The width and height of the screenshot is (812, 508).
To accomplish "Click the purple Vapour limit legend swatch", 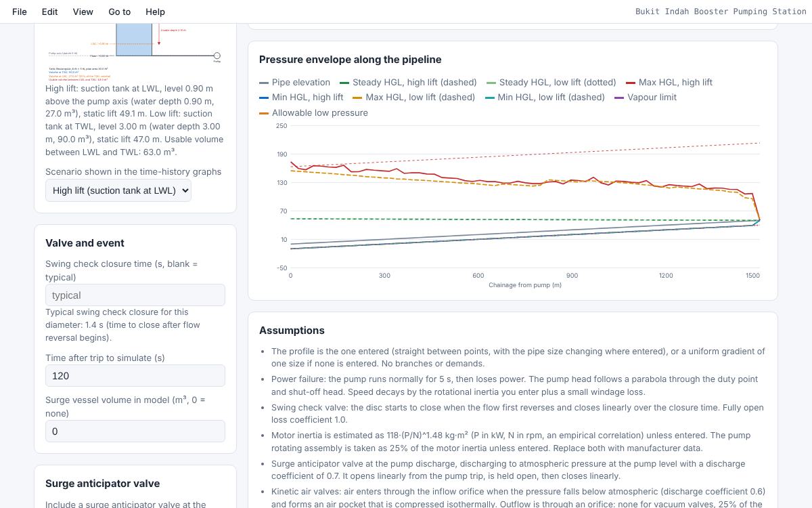I will click(619, 98).
